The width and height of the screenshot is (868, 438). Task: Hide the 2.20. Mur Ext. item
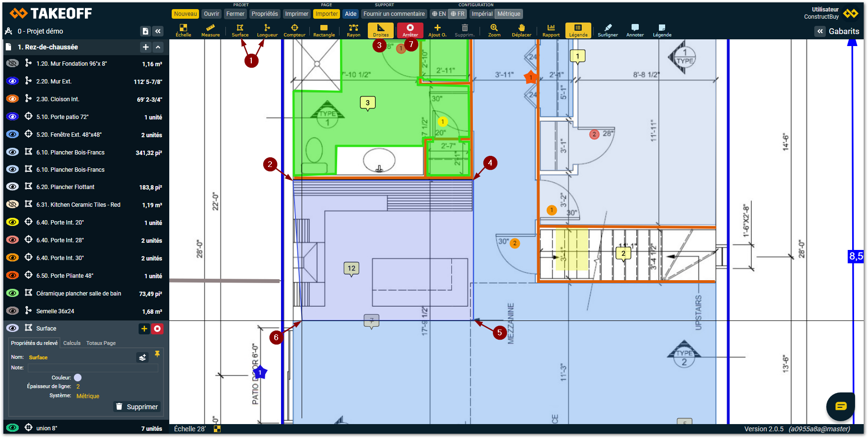[12, 81]
